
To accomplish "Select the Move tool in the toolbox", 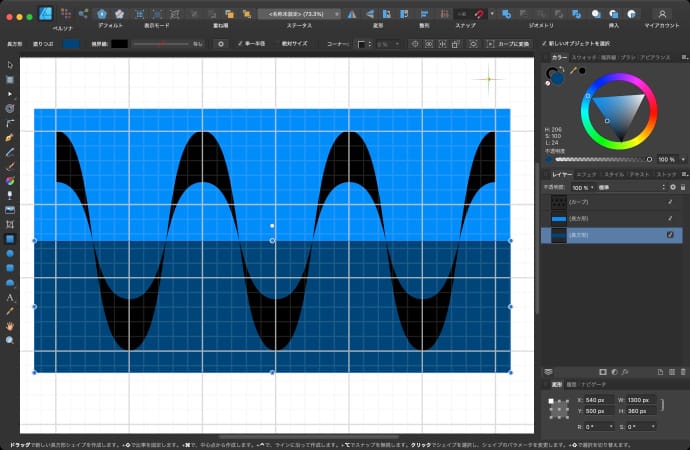I will tap(10, 64).
